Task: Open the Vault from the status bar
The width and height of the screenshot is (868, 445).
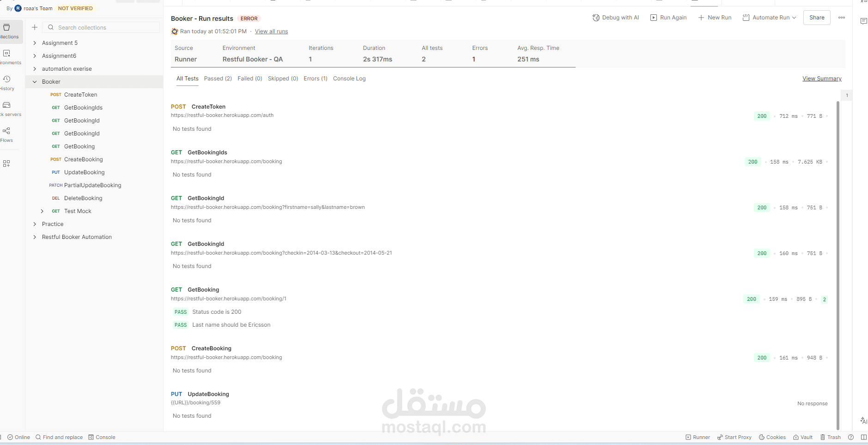Action: coord(803,437)
